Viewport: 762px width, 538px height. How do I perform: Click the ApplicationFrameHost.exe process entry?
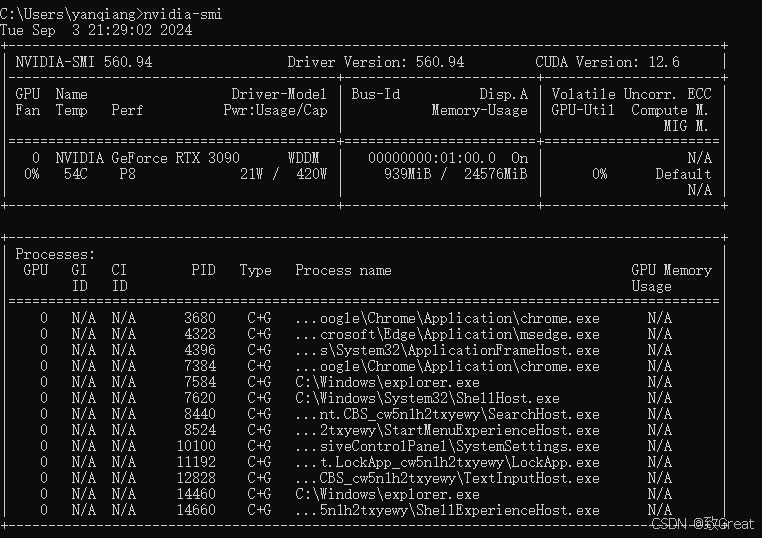[447, 350]
